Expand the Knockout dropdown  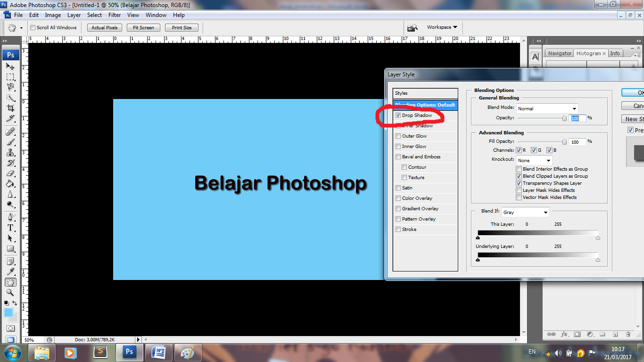pos(534,160)
